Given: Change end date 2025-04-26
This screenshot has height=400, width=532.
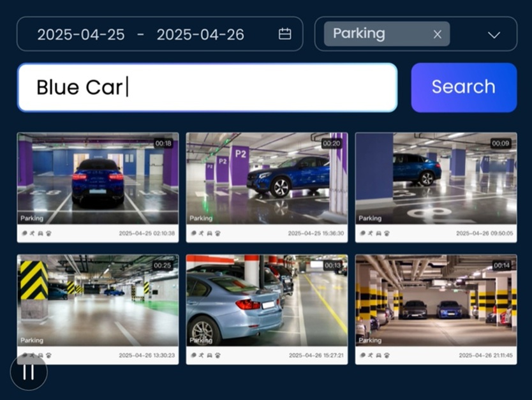Looking at the screenshot, I should coord(200,34).
